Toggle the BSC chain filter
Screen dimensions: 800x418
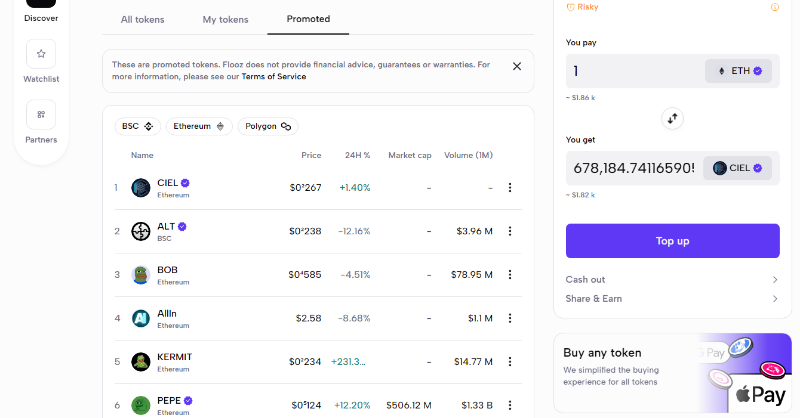tap(137, 126)
